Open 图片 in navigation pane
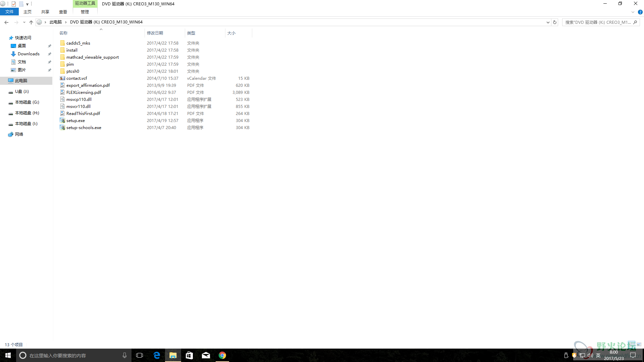This screenshot has width=644, height=362. pyautogui.click(x=22, y=70)
